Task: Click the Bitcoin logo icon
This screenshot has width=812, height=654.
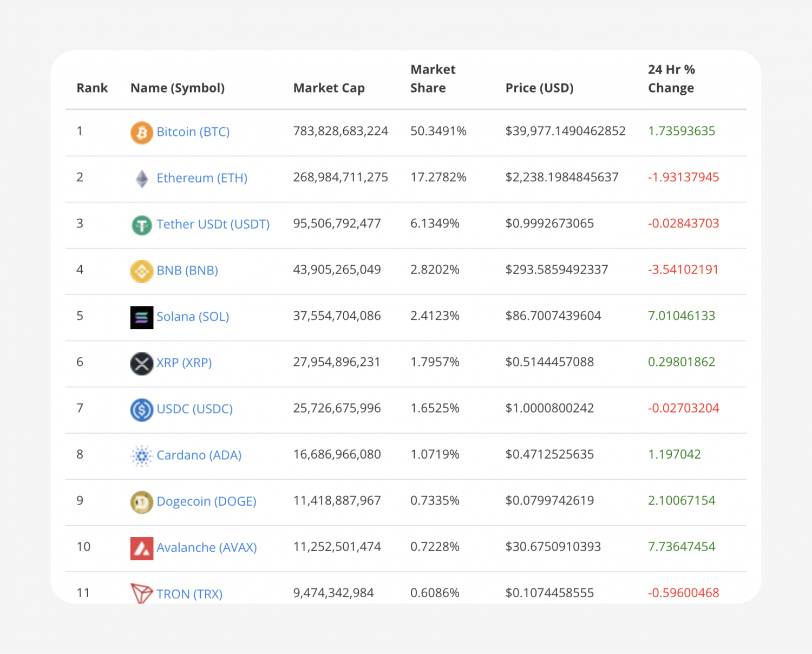Action: 142,133
